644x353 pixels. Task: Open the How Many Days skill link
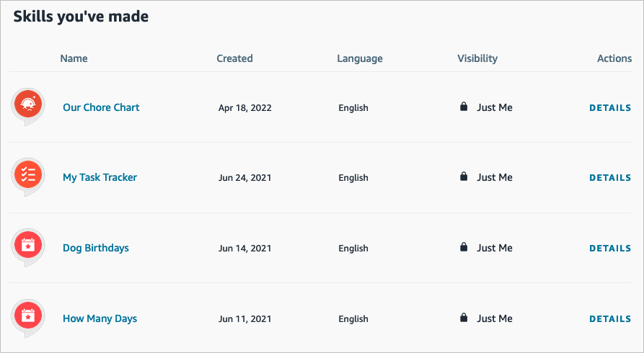100,318
